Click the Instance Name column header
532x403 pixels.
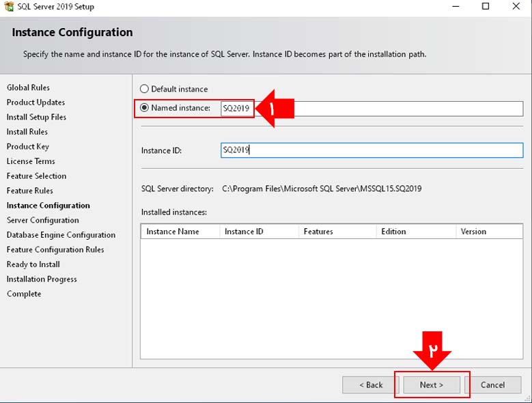point(180,232)
